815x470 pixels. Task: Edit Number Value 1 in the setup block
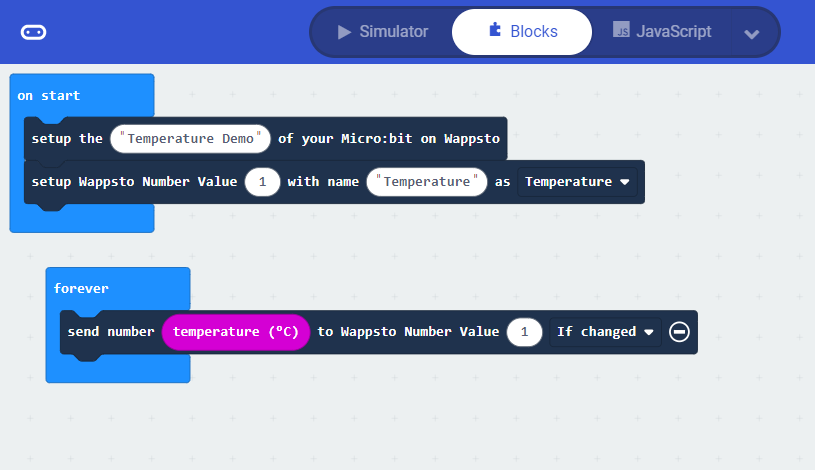click(x=262, y=182)
